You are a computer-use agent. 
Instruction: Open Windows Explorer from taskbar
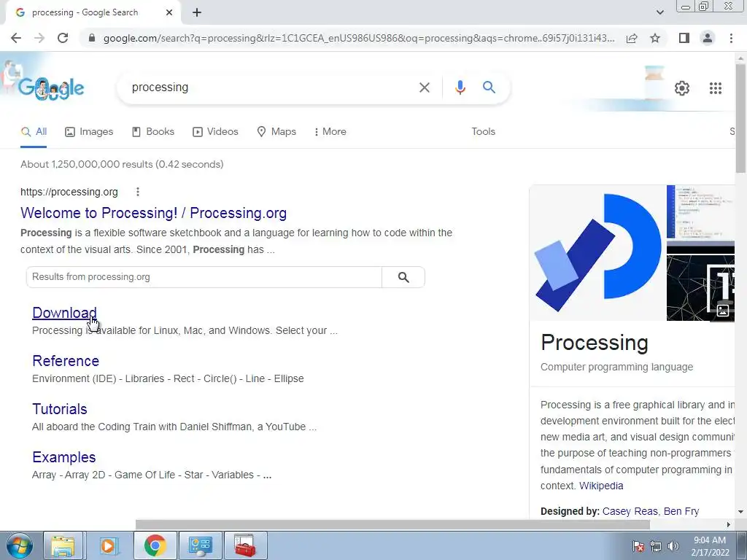(x=63, y=545)
